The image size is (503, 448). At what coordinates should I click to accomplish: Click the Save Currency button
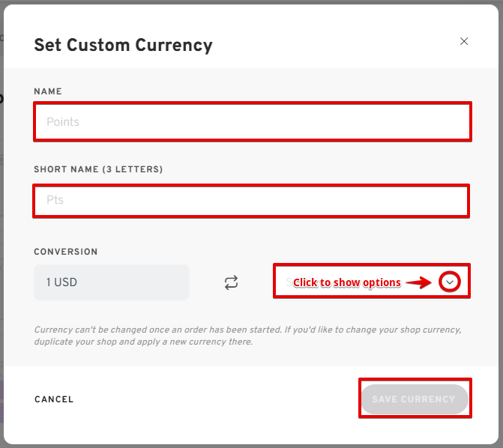(x=414, y=399)
